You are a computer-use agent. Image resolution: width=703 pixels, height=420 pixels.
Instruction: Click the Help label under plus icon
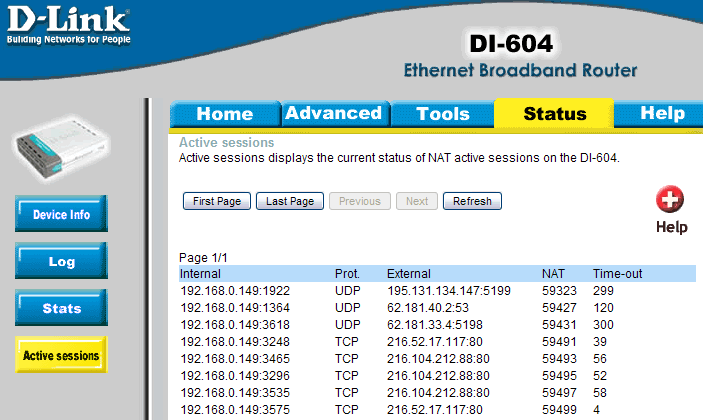point(671,227)
